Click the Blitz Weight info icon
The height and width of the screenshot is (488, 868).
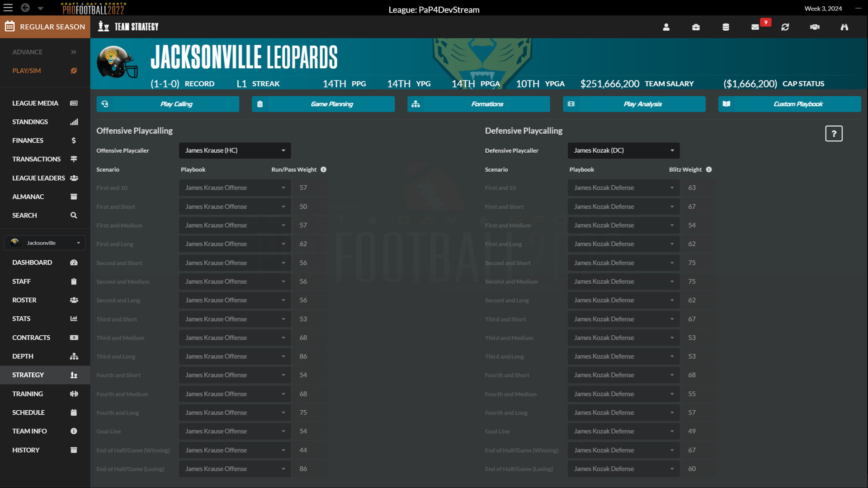click(x=708, y=169)
